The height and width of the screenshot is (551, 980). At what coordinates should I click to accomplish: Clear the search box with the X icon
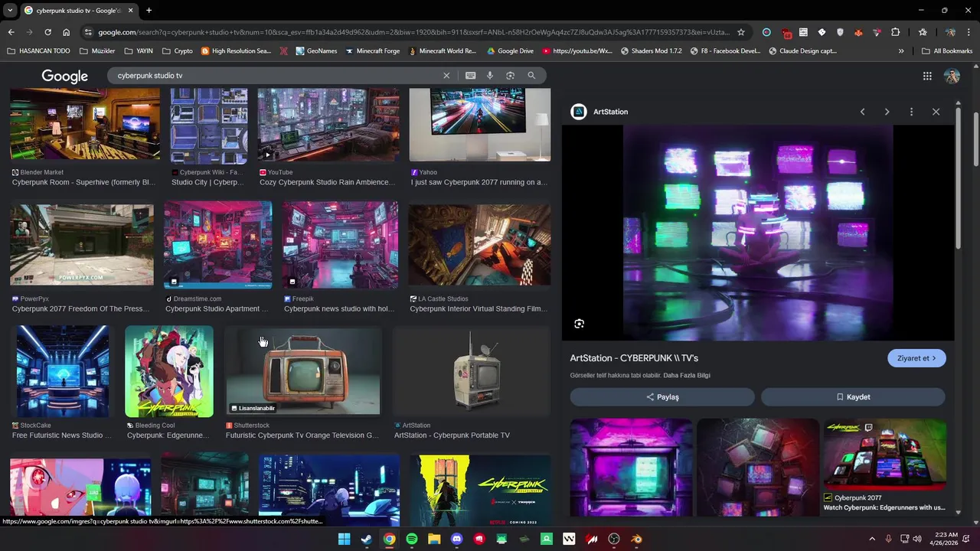tap(446, 76)
